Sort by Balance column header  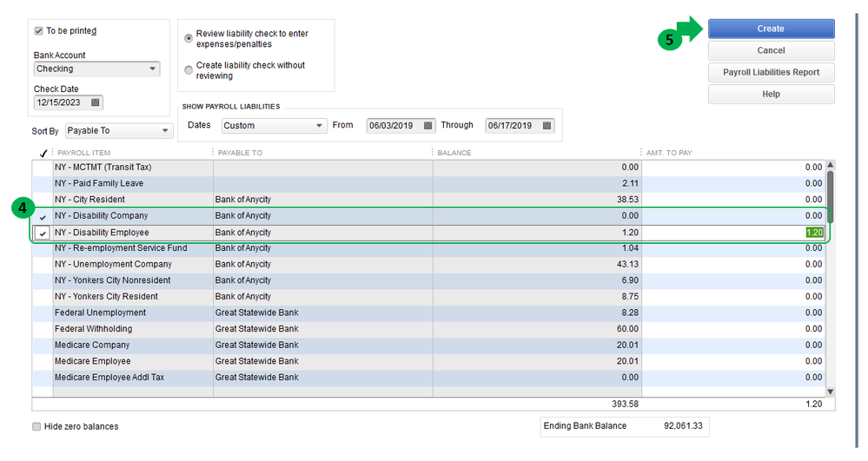(454, 153)
